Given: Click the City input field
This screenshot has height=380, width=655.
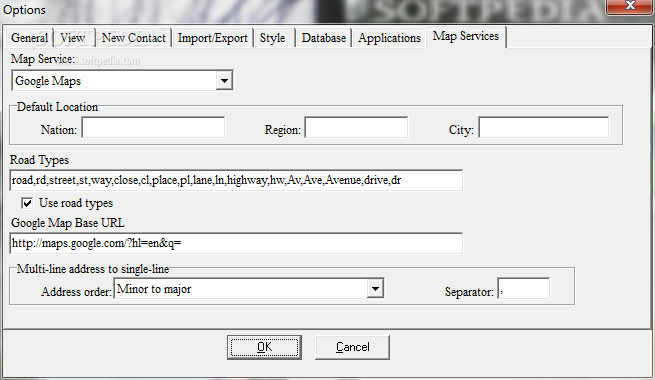Looking at the screenshot, I should (x=543, y=127).
